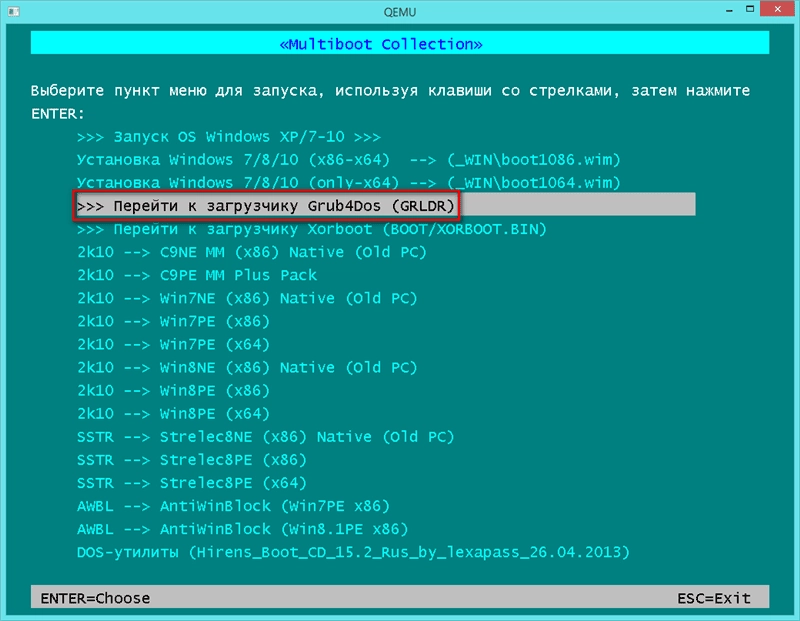This screenshot has width=800, height=621.
Task: Select the Xorboot (BOOT/XORBOOT.BIN) loader entry
Action: pos(311,229)
